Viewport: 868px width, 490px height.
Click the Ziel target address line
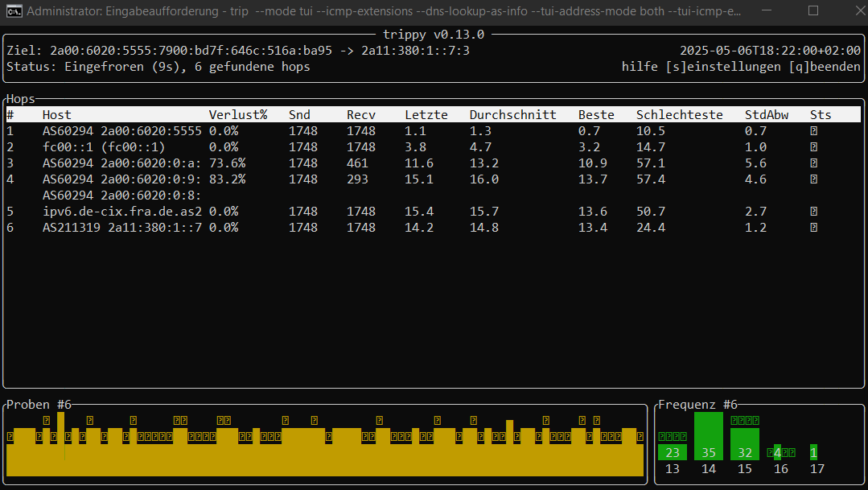click(238, 51)
